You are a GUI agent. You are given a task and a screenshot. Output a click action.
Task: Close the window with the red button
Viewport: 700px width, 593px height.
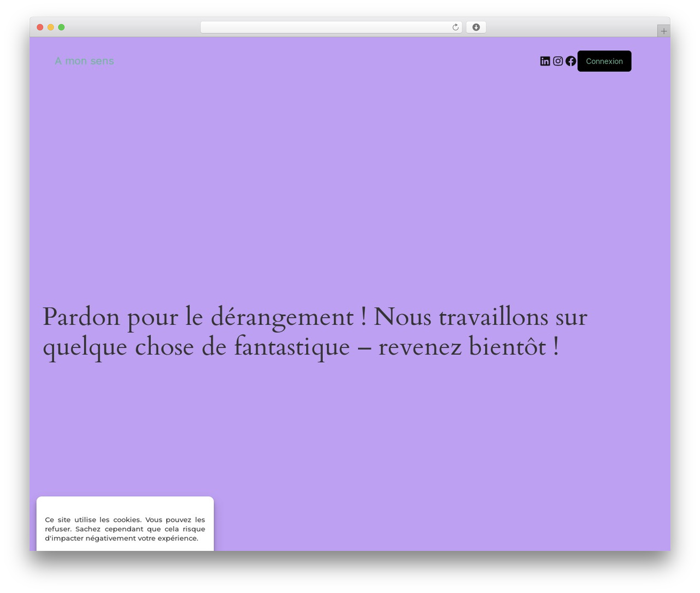(x=40, y=27)
